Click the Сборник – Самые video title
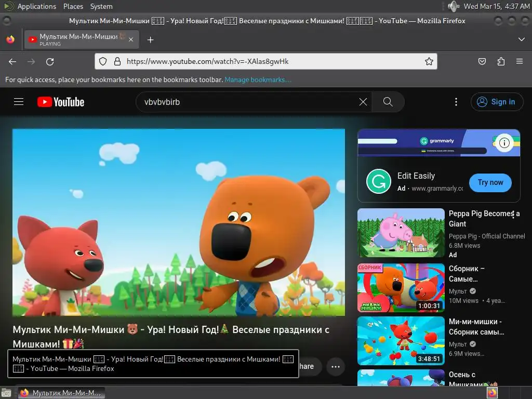 (x=467, y=274)
